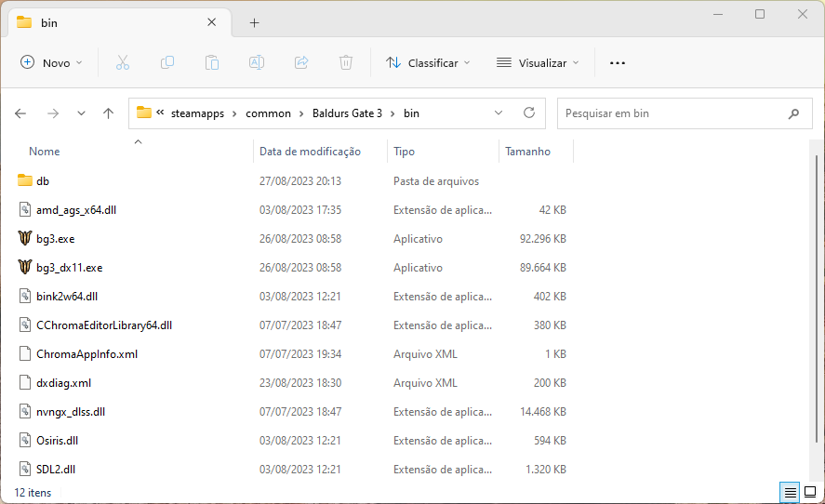Click the Share icon in toolbar
Image resolution: width=825 pixels, height=504 pixels.
point(301,62)
